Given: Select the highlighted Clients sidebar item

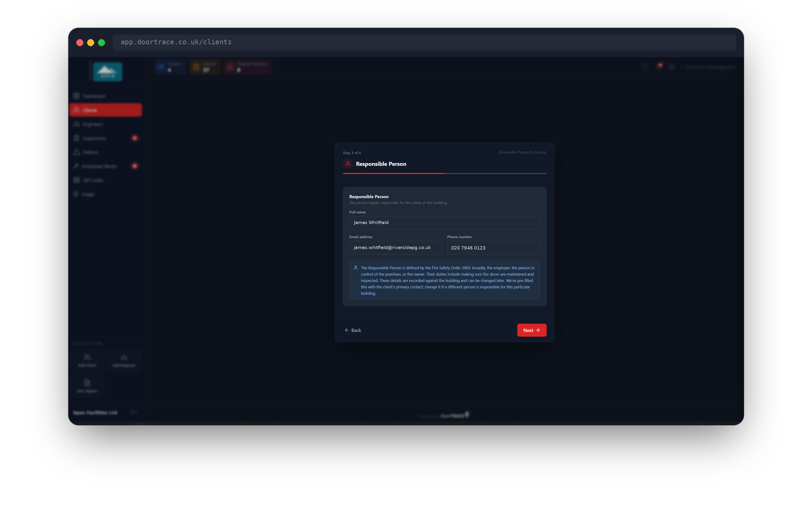Looking at the screenshot, I should click(105, 110).
